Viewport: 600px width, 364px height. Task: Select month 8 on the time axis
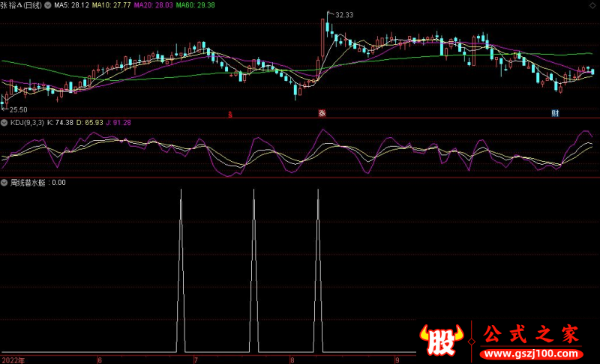(292, 360)
